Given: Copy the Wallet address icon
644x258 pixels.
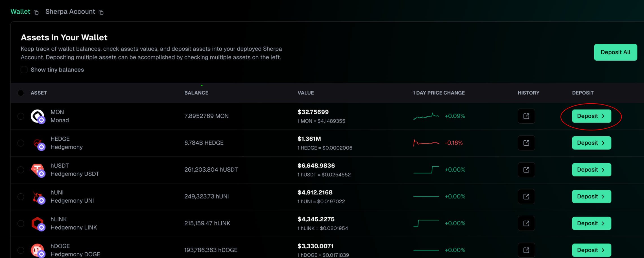Looking at the screenshot, I should (36, 12).
